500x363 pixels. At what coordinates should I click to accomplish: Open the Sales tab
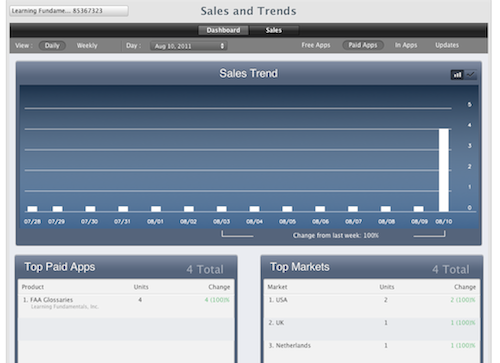(x=274, y=30)
